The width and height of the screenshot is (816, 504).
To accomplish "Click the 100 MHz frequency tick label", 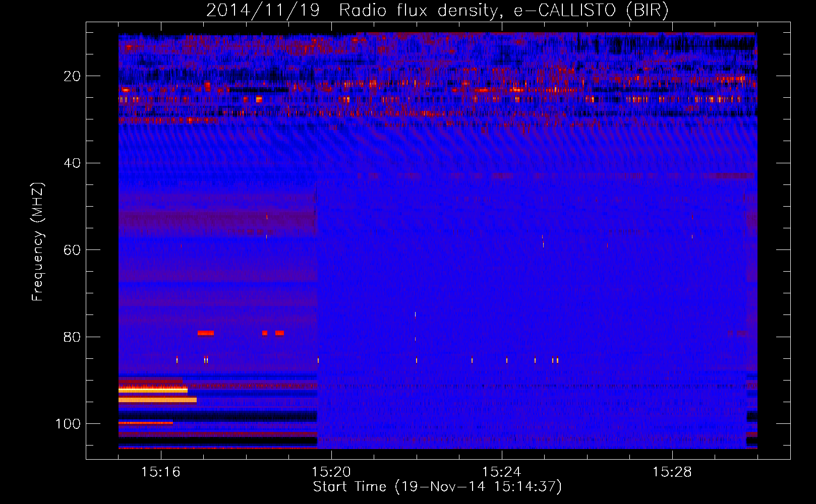I will click(68, 424).
